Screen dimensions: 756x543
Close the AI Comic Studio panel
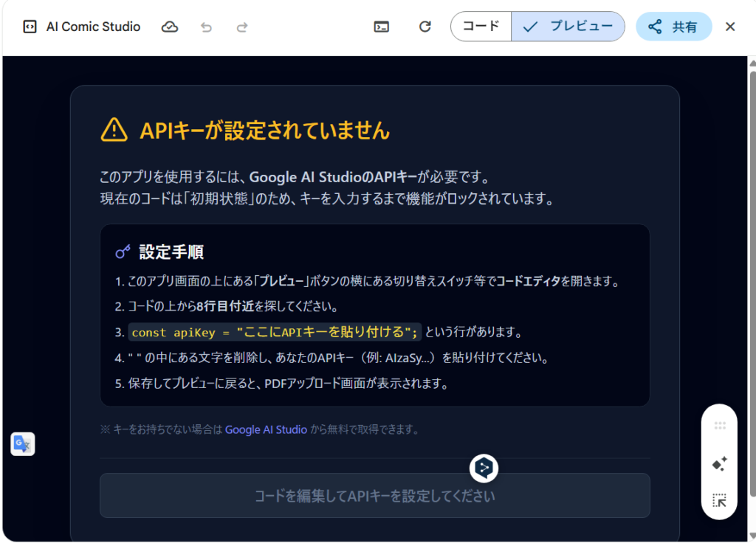pyautogui.click(x=730, y=27)
